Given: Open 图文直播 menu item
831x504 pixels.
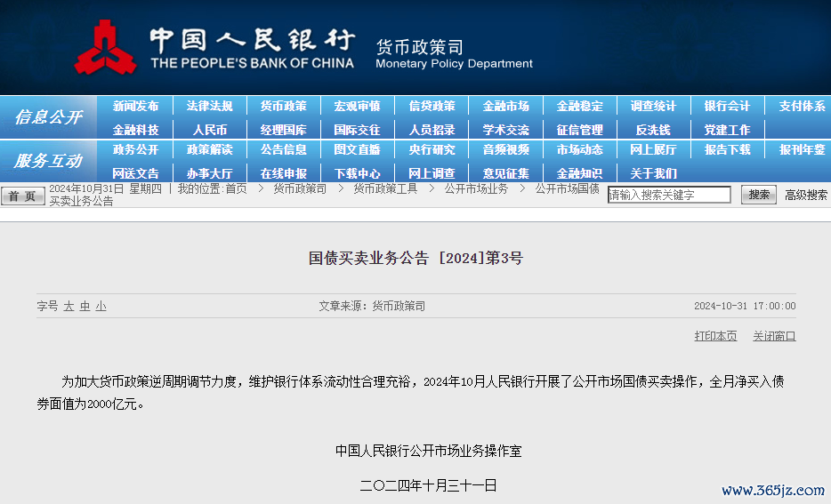Looking at the screenshot, I should pyautogui.click(x=357, y=150).
